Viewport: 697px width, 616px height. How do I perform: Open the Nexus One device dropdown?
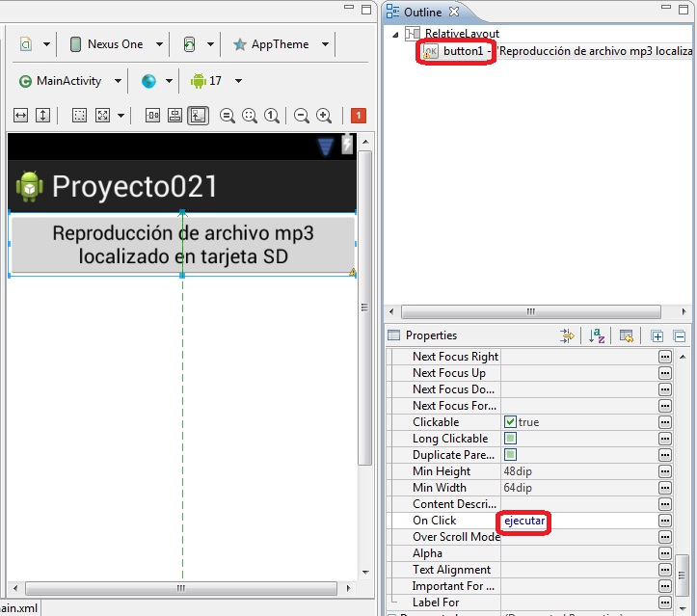pos(116,44)
